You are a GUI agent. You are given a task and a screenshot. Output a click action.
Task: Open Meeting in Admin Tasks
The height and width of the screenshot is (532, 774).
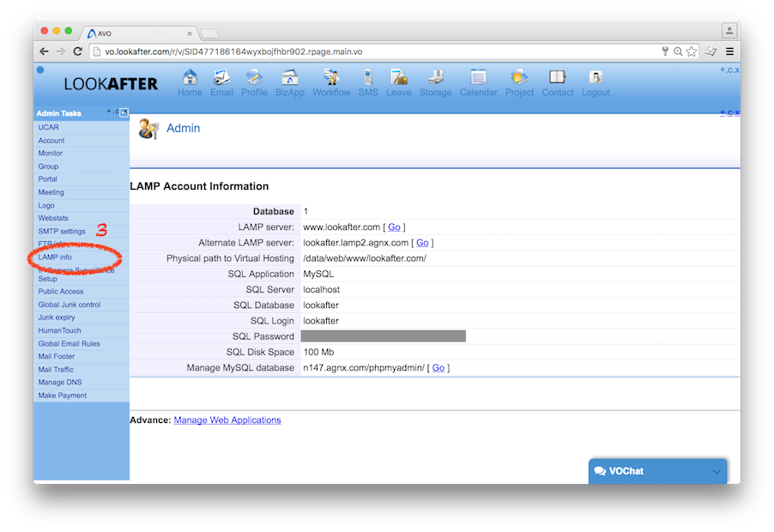[x=51, y=192]
